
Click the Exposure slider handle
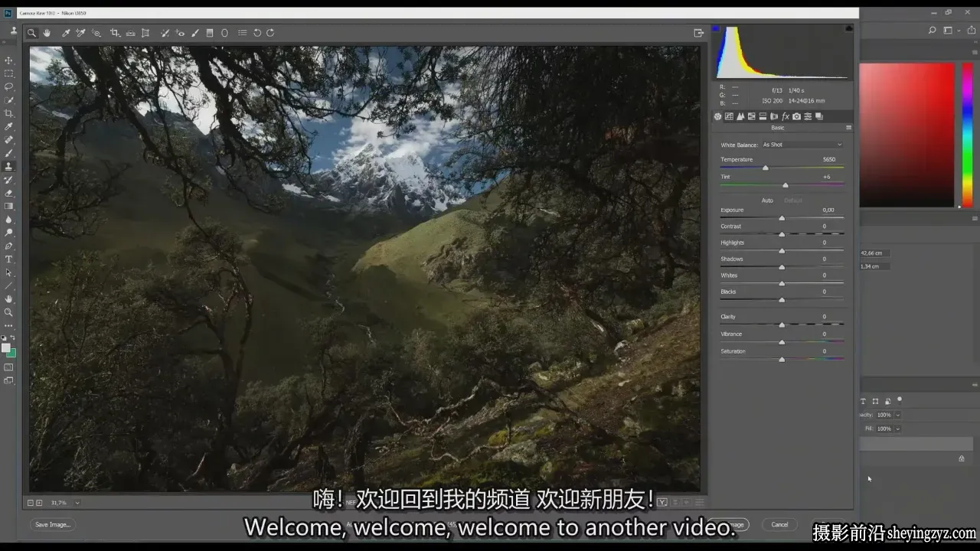(x=782, y=218)
